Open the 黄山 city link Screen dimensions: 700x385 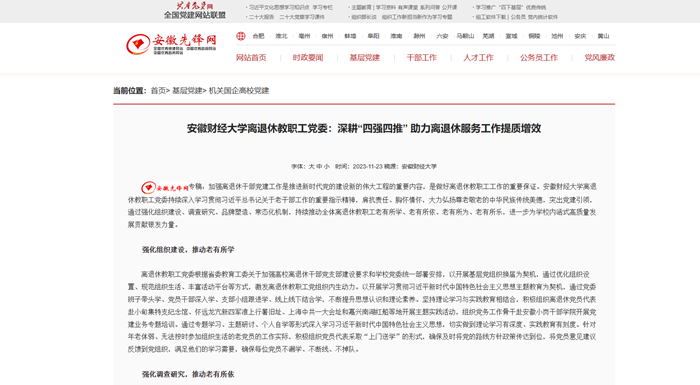[603, 36]
